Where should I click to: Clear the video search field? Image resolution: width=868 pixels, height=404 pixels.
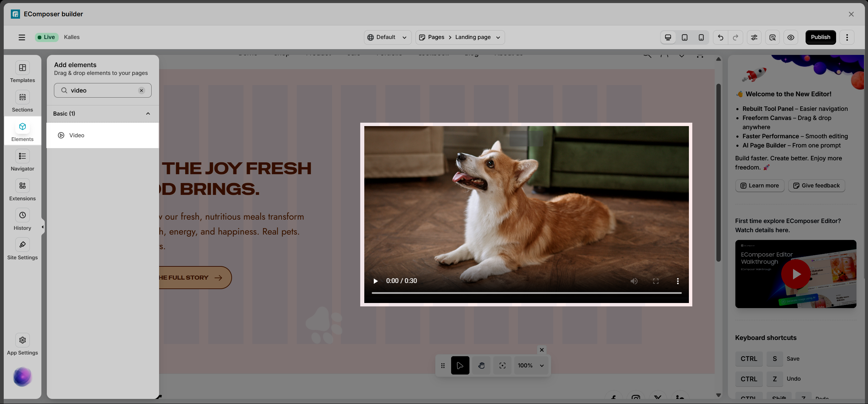141,90
